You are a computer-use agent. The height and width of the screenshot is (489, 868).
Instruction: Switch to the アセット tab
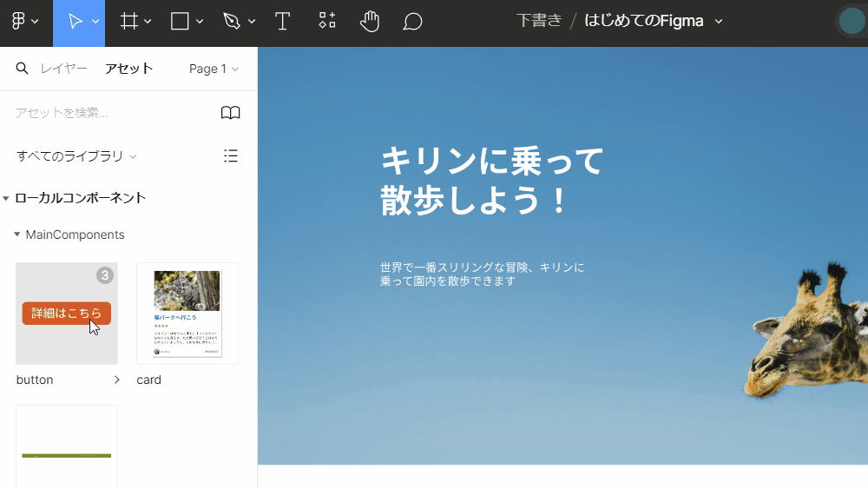129,68
